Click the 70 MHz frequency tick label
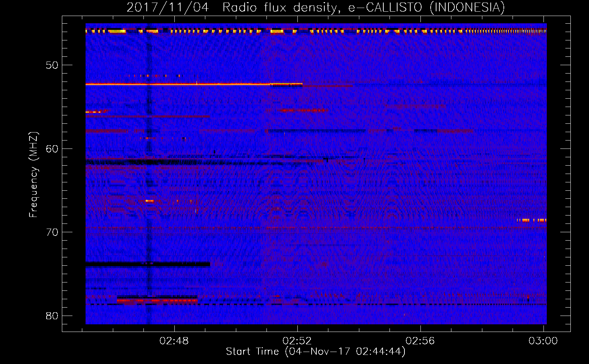This screenshot has width=589, height=364. coord(52,232)
